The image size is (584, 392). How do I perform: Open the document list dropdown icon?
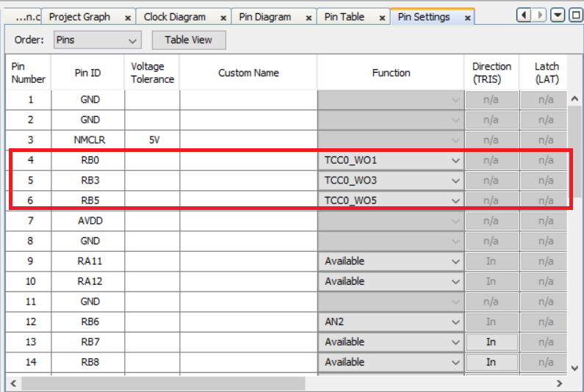coord(558,15)
